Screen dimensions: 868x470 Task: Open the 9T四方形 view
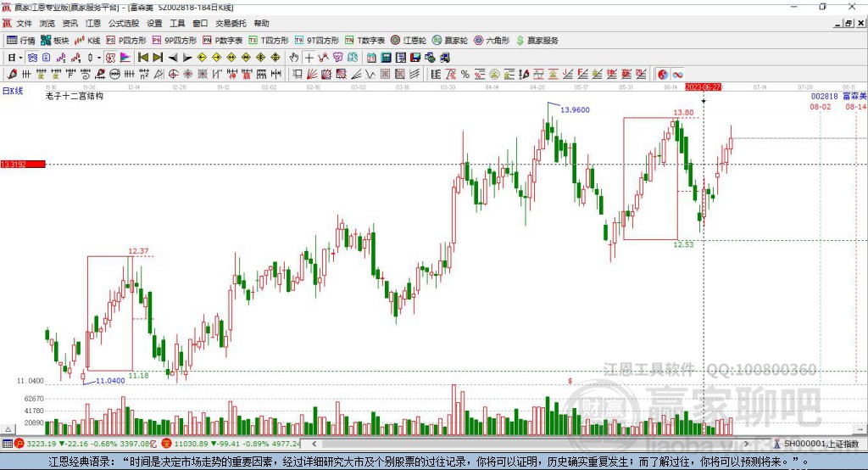317,41
